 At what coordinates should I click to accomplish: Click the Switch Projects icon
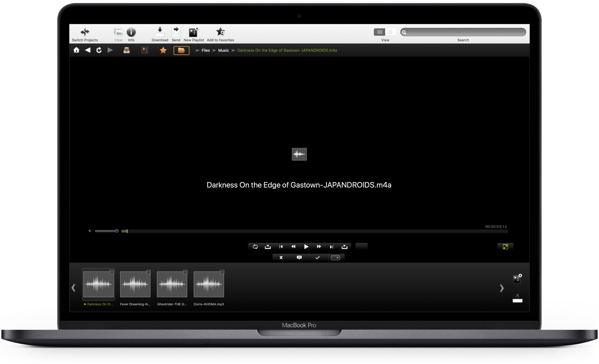(85, 32)
